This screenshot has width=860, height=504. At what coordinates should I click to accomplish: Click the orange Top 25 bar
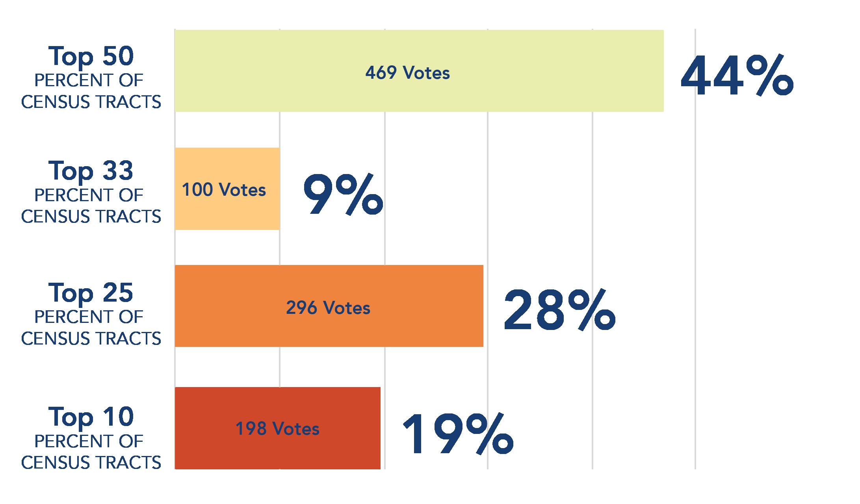tap(329, 306)
